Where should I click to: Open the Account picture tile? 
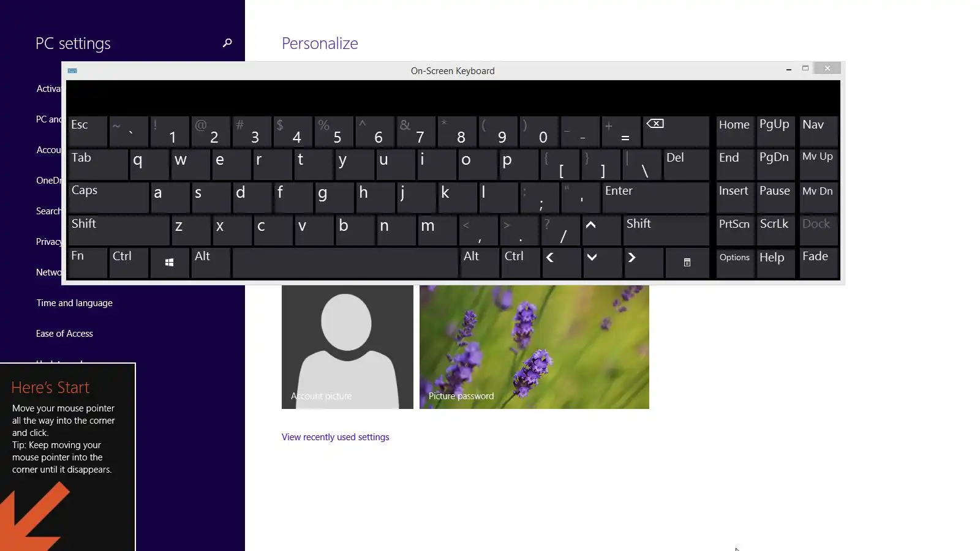(x=347, y=347)
